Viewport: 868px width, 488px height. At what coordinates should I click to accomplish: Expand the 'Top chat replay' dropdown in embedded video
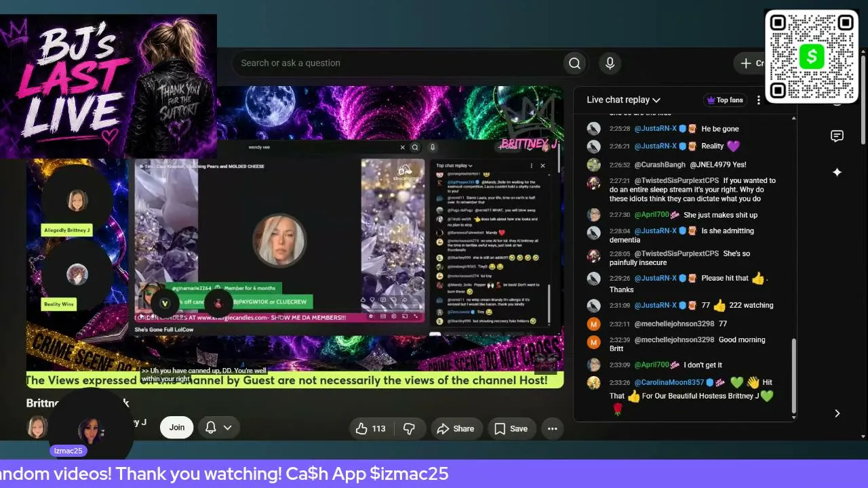[454, 165]
